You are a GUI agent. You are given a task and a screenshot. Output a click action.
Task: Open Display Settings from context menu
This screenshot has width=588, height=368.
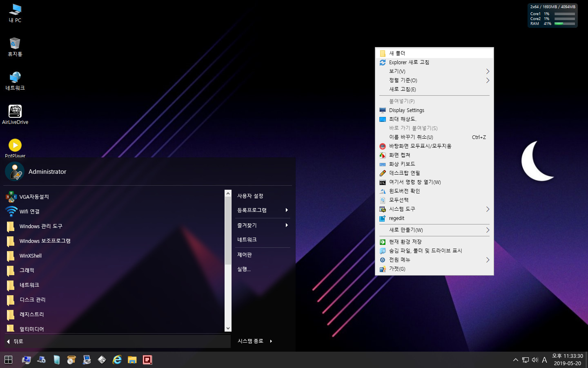coord(434,110)
